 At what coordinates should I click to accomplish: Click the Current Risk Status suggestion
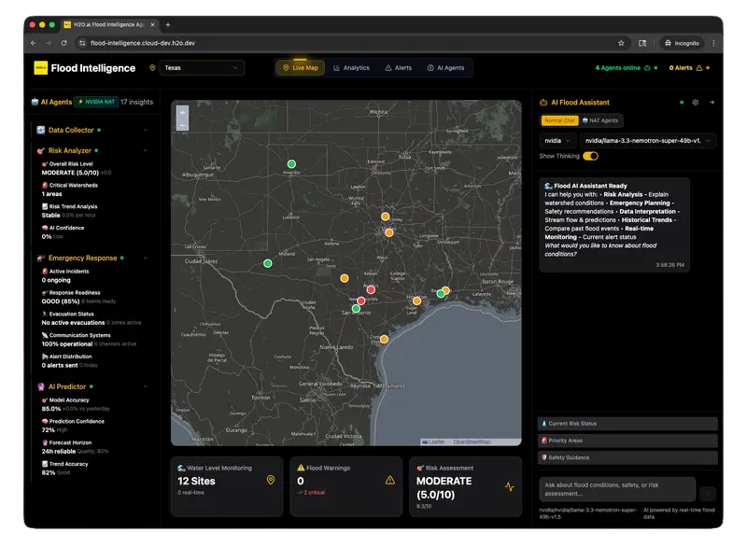(x=627, y=424)
